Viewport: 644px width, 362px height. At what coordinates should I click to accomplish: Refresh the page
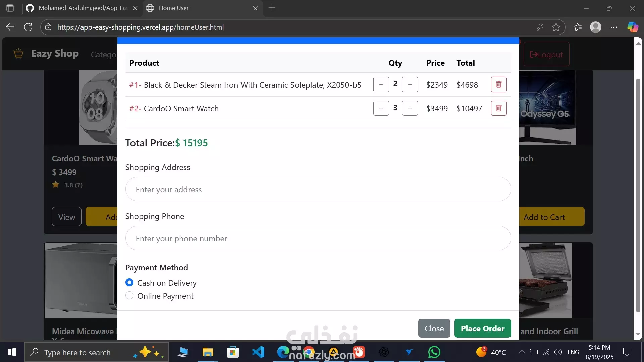pos(28,27)
